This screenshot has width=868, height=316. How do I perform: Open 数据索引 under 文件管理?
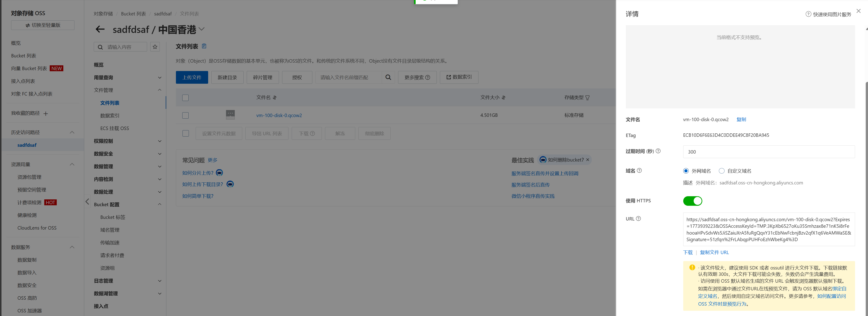pyautogui.click(x=110, y=115)
